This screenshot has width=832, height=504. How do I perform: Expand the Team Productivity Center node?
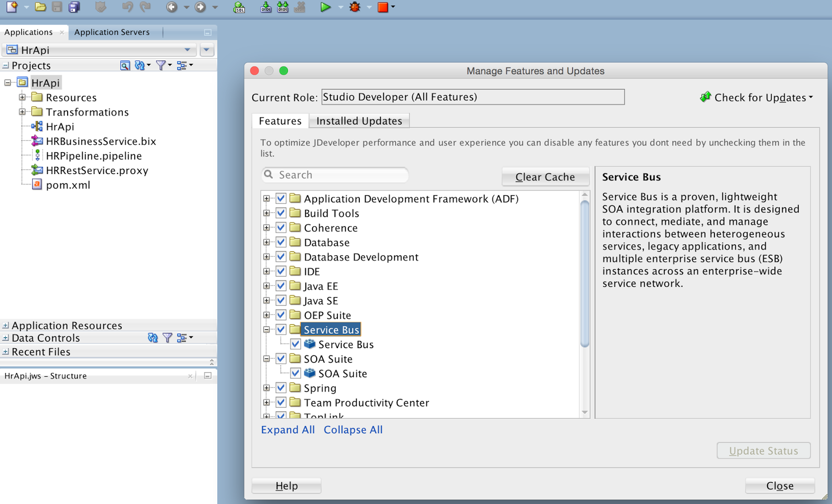(x=267, y=402)
